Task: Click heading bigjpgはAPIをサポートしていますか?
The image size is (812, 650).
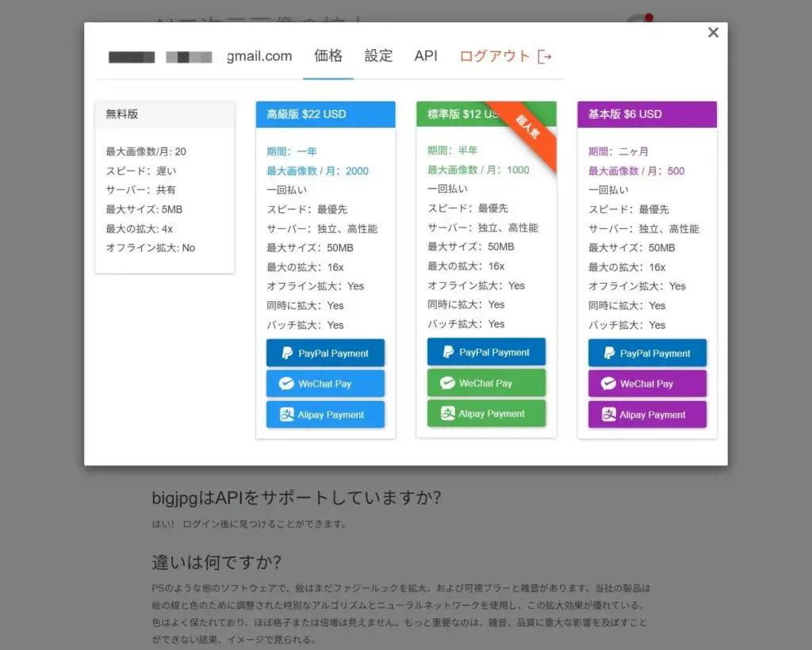Action: pyautogui.click(x=297, y=497)
